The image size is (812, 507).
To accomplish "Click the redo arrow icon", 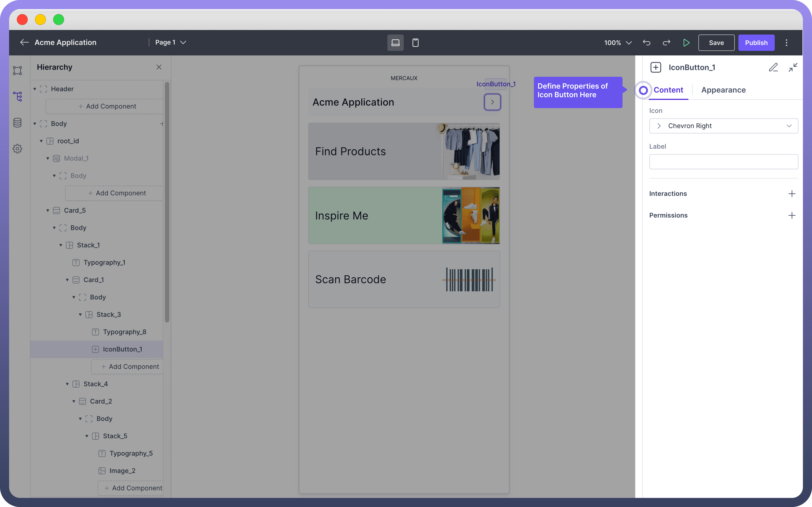I will pyautogui.click(x=666, y=43).
